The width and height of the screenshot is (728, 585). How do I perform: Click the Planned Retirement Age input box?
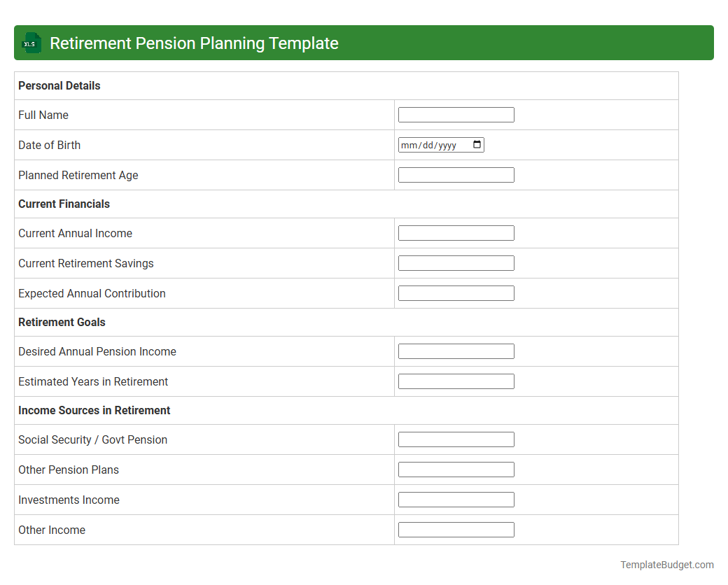click(x=456, y=174)
